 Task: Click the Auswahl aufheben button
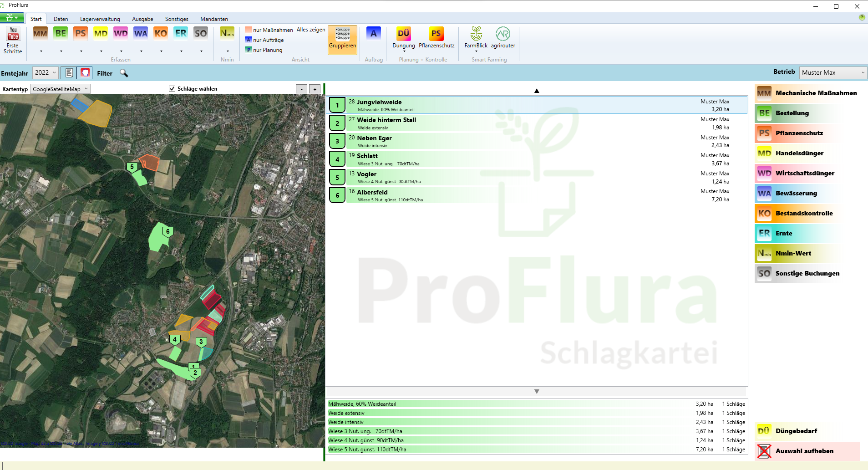[804, 451]
